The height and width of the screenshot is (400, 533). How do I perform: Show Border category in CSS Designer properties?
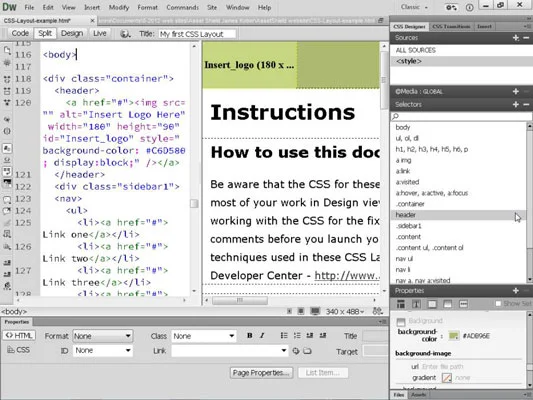[432, 304]
